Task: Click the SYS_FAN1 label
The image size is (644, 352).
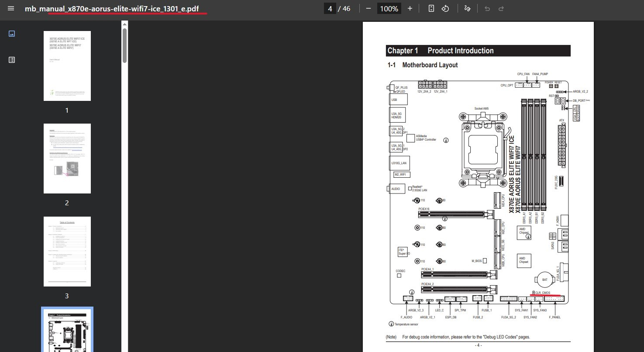Action: (x=521, y=310)
